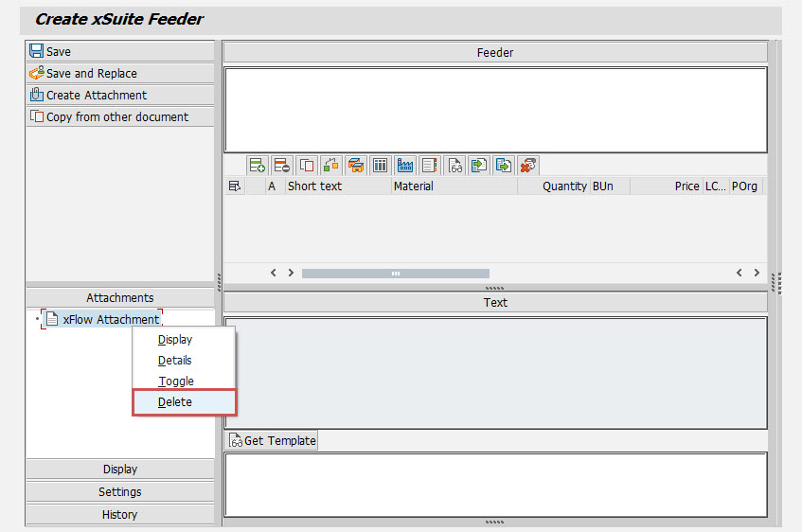This screenshot has height=532, width=802.
Task: Click the select-all rows grid icon
Action: click(x=235, y=186)
